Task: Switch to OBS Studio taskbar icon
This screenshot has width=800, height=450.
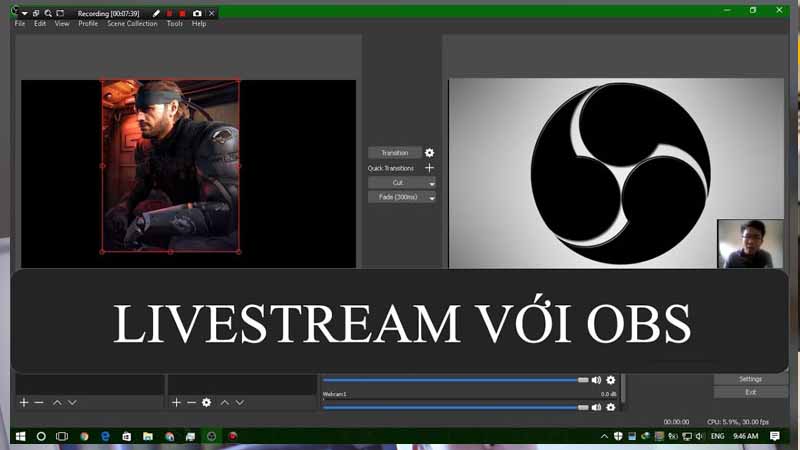Action: coord(211,436)
